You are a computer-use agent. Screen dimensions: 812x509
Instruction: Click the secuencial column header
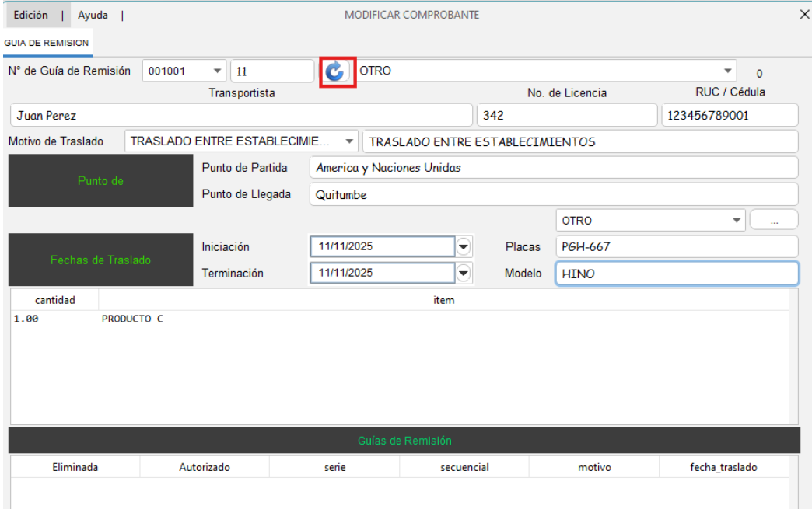point(464,468)
